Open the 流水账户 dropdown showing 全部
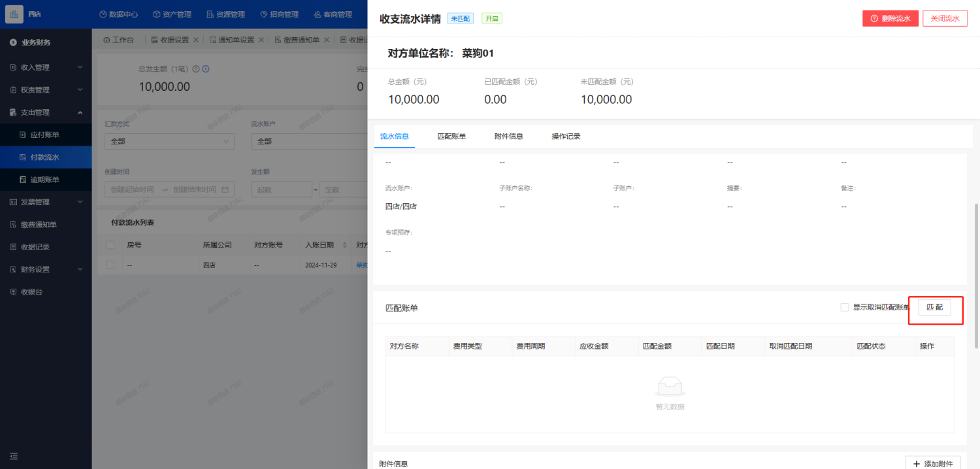Image resolution: width=980 pixels, height=469 pixels. pos(309,141)
